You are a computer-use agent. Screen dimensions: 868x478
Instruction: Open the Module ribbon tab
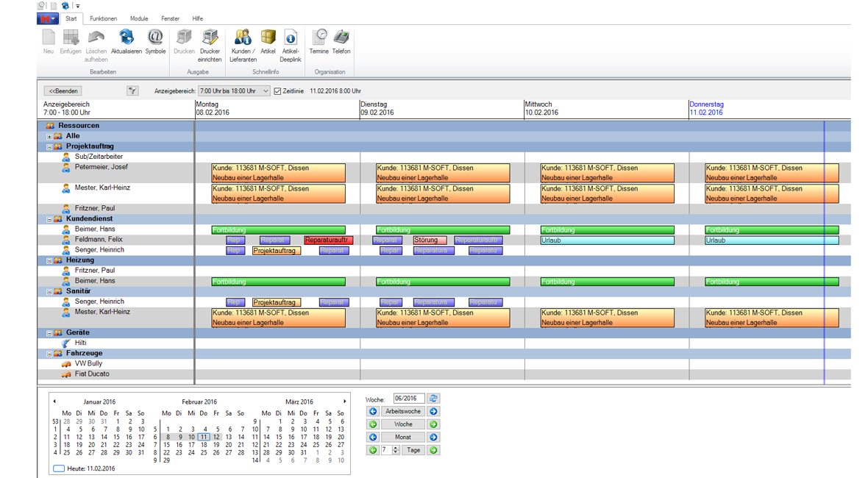139,18
